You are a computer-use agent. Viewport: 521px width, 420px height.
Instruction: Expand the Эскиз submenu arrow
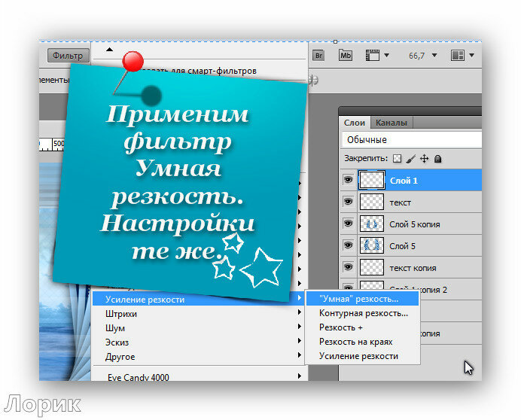tap(300, 340)
